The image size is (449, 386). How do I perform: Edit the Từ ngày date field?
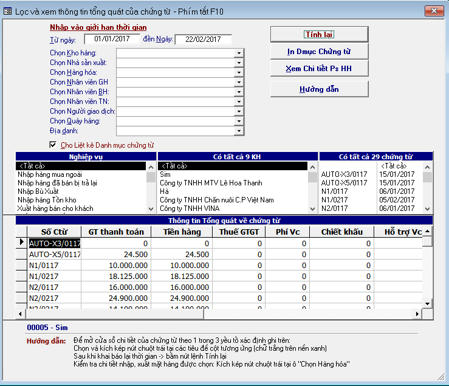pos(112,39)
